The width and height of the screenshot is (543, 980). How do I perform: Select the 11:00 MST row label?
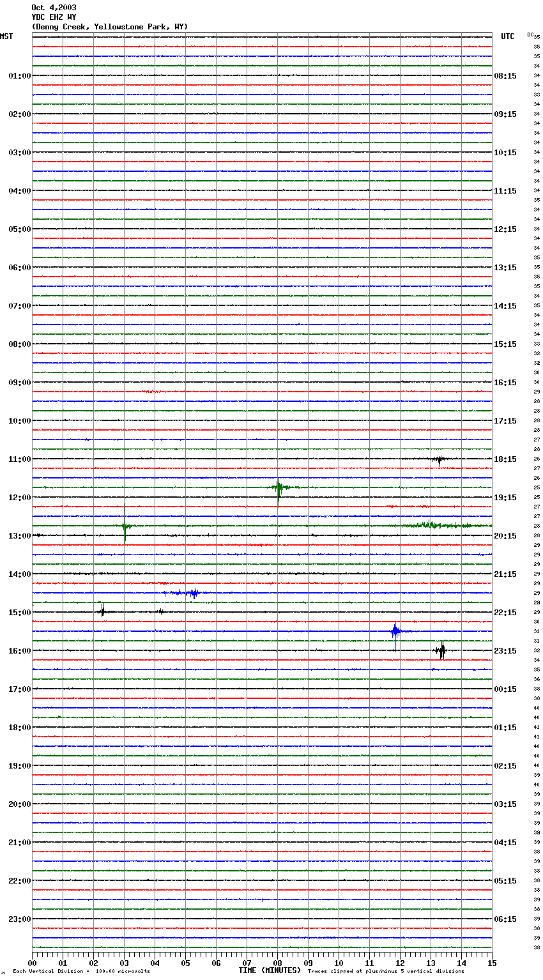(20, 459)
